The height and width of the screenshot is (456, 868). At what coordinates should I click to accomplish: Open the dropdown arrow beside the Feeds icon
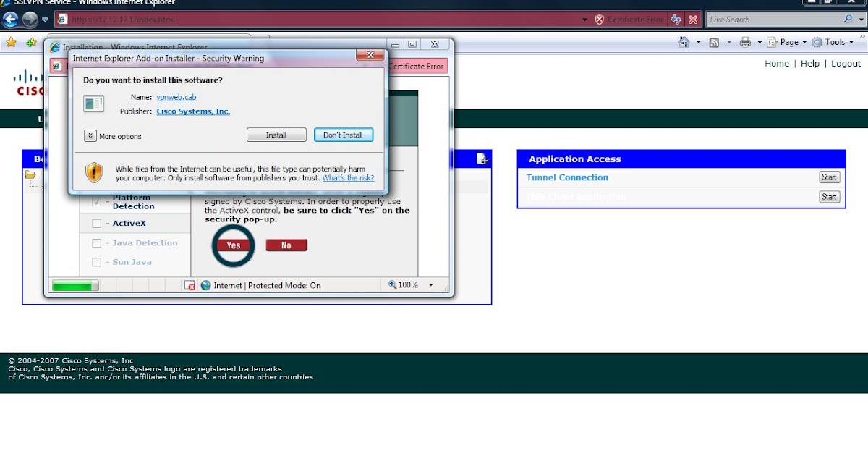tap(729, 43)
